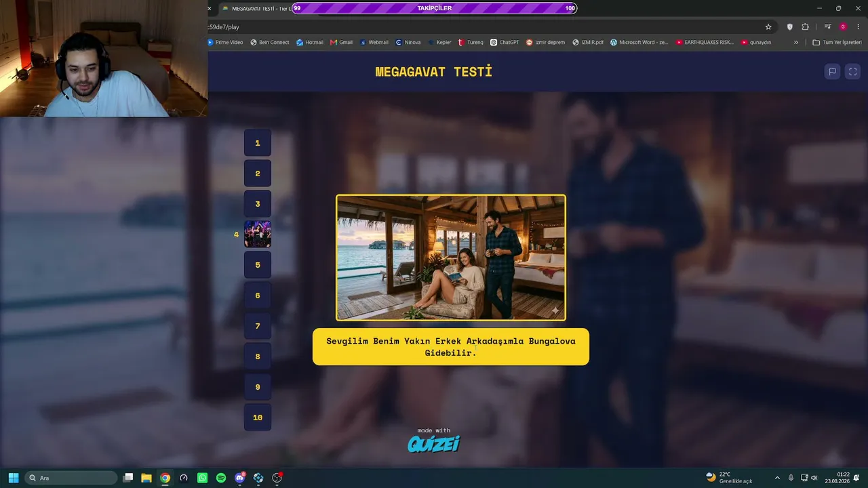This screenshot has height=488, width=868.
Task: Select tier slot number 6
Action: (258, 296)
